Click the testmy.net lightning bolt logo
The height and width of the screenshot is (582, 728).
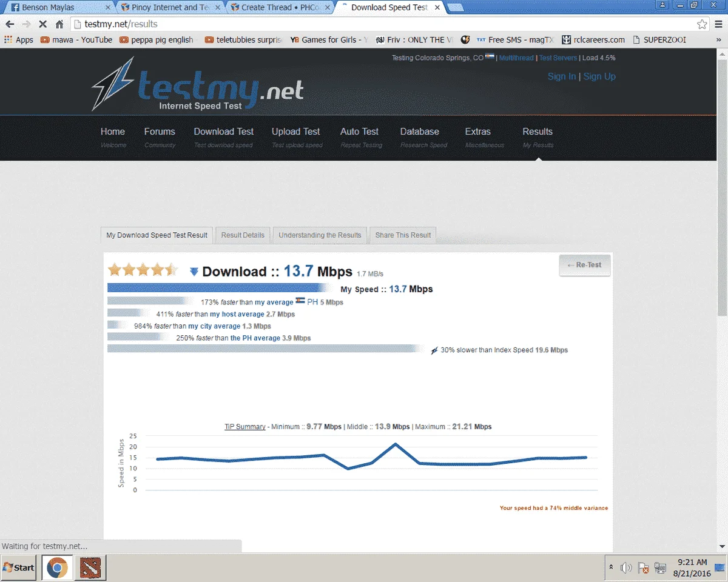pyautogui.click(x=113, y=83)
